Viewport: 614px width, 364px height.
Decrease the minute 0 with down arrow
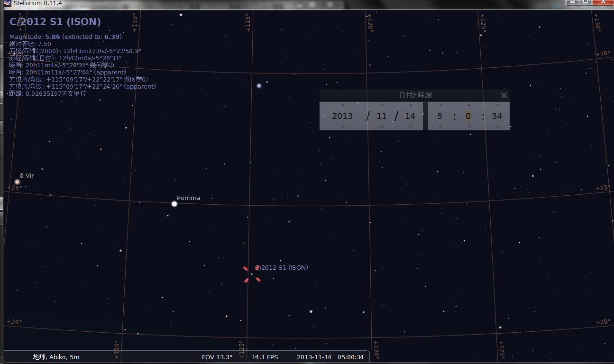click(468, 127)
